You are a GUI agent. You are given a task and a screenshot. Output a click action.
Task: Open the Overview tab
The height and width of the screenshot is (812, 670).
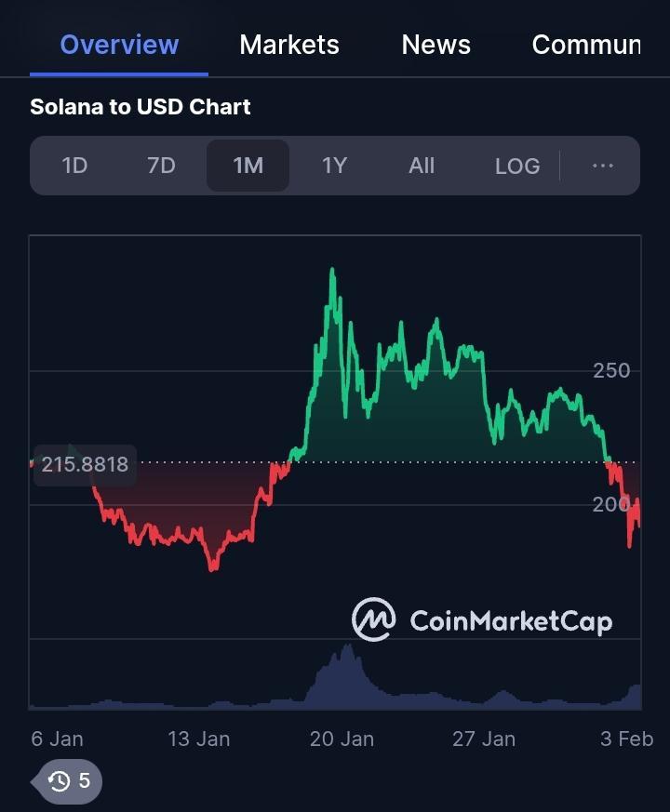pyautogui.click(x=119, y=45)
